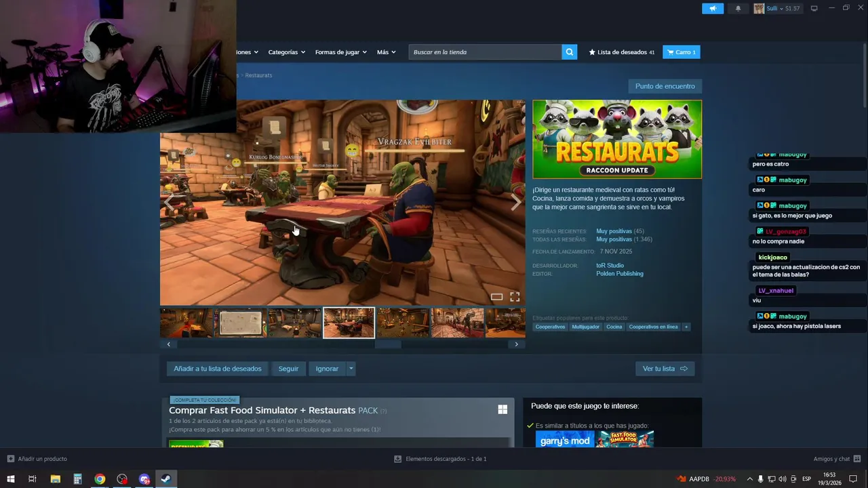Open the Lista de deseados wishlist

pyautogui.click(x=622, y=52)
